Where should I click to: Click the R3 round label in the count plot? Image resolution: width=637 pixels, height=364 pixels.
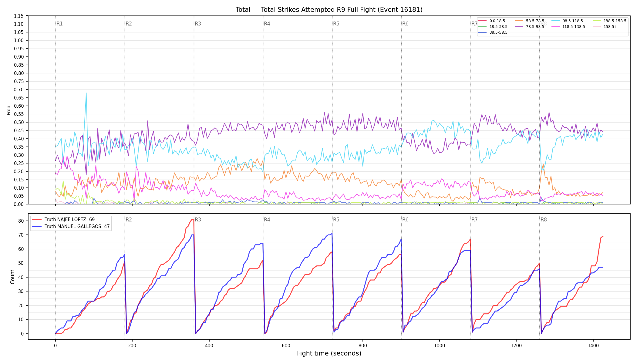click(198, 220)
